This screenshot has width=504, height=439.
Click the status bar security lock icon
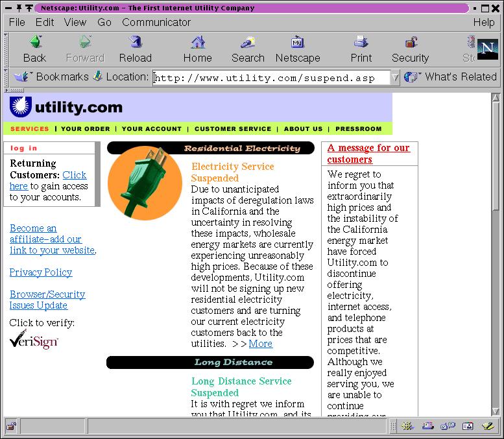11,426
